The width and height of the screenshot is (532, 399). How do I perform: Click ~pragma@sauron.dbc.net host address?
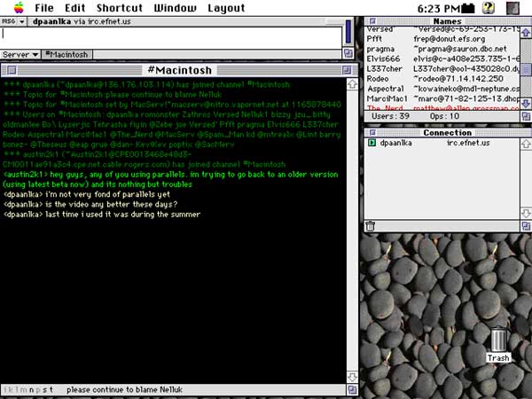pos(460,49)
